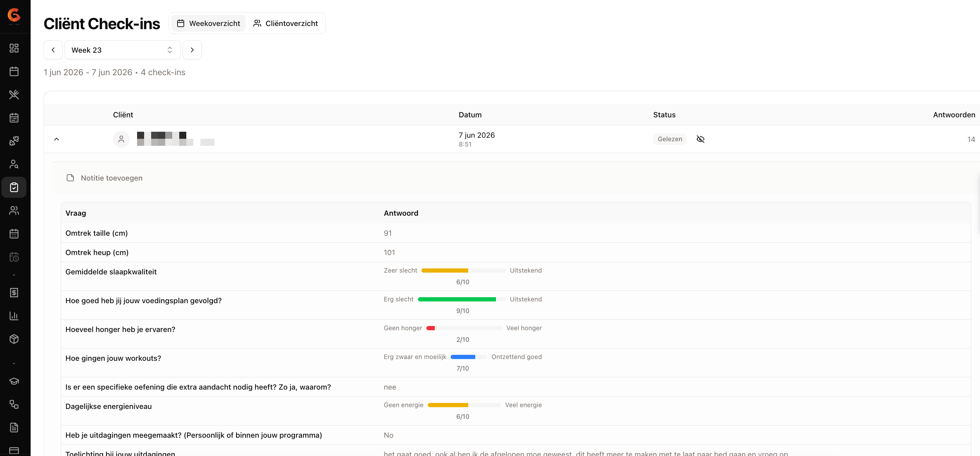Image resolution: width=980 pixels, height=456 pixels.
Task: Click the '7/10' workouts score
Action: 463,369
